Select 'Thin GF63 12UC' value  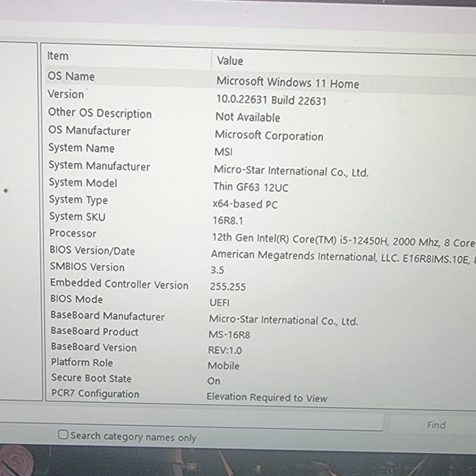click(x=251, y=187)
